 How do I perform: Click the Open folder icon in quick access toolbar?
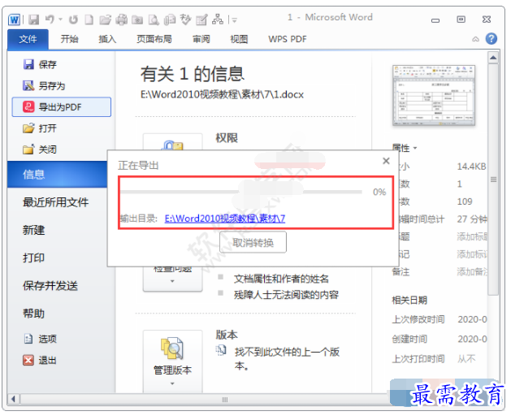click(x=106, y=19)
